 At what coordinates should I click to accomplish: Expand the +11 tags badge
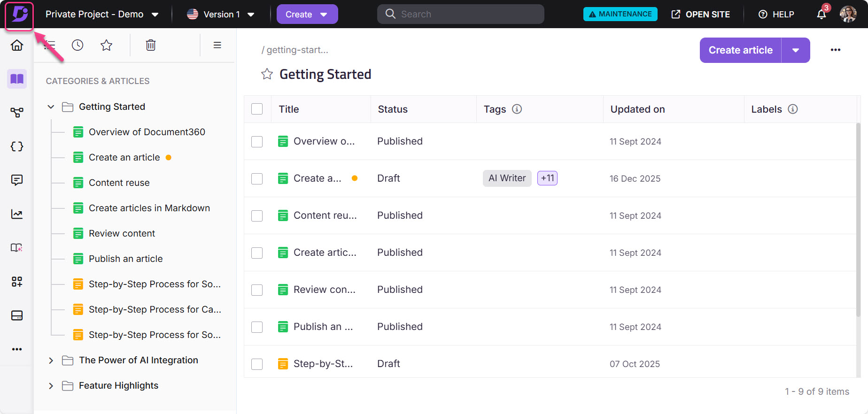coord(547,178)
